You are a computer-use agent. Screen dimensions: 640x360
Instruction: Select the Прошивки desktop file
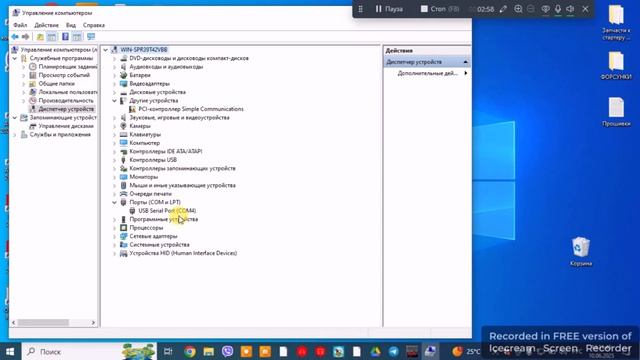click(x=616, y=111)
